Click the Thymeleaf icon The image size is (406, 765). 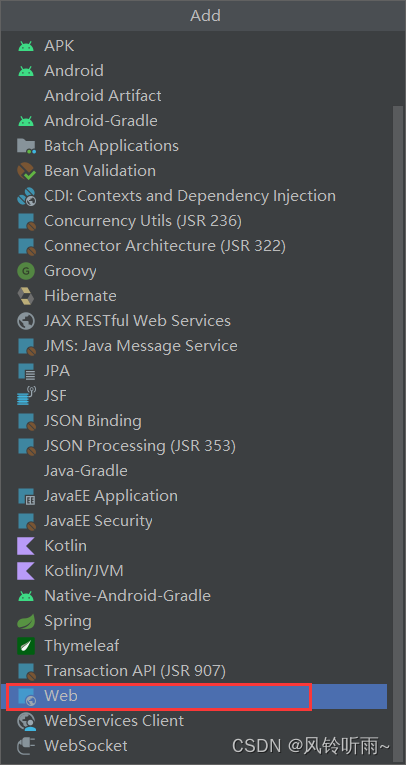(x=26, y=646)
